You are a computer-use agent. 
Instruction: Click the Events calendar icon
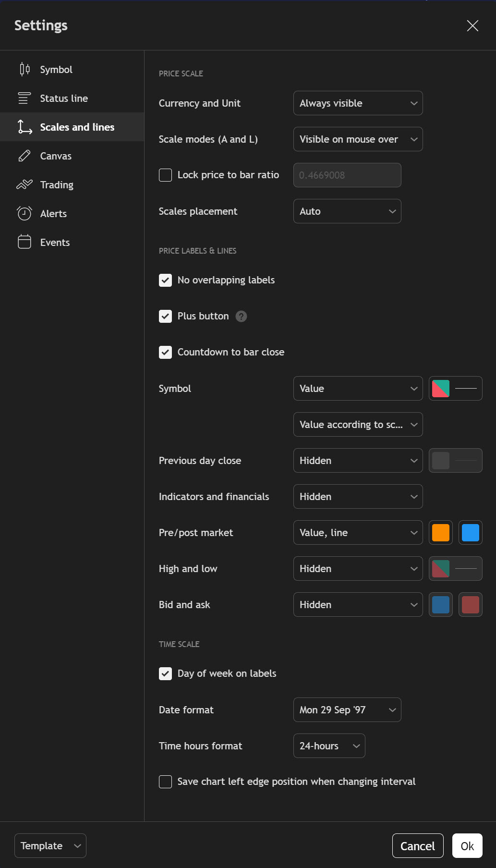point(24,242)
